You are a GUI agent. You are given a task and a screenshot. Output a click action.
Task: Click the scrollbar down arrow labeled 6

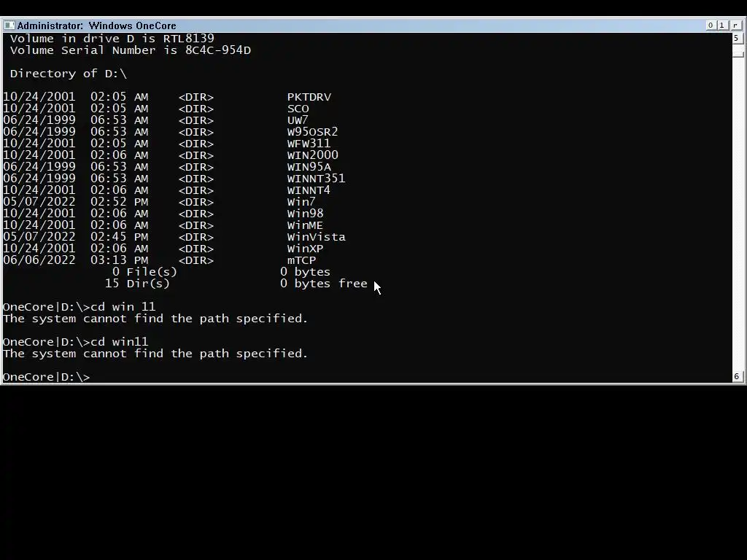pos(737,376)
